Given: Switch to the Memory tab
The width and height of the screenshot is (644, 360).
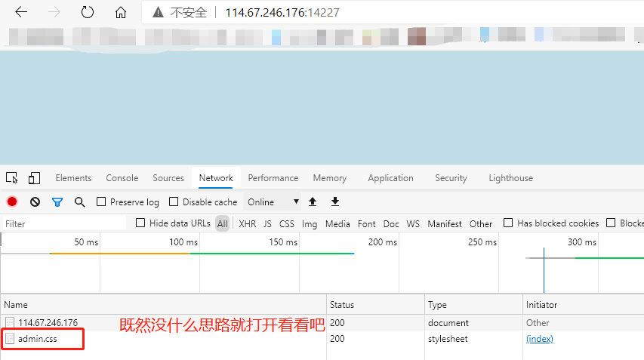Looking at the screenshot, I should tap(330, 178).
